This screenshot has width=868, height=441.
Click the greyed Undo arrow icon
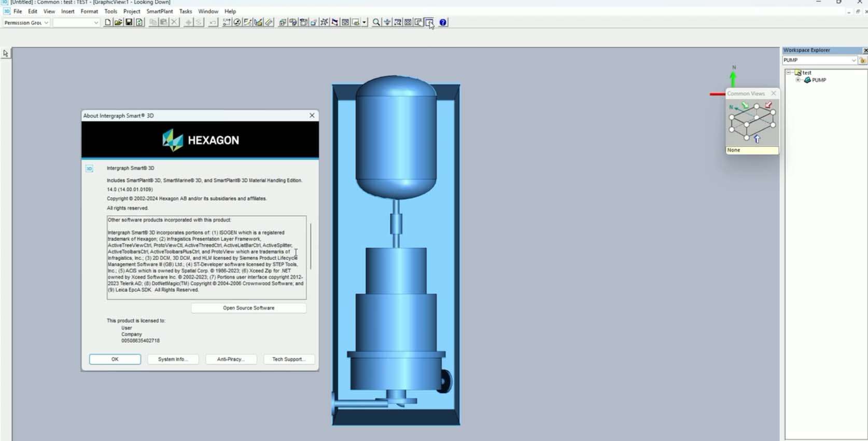tap(213, 22)
